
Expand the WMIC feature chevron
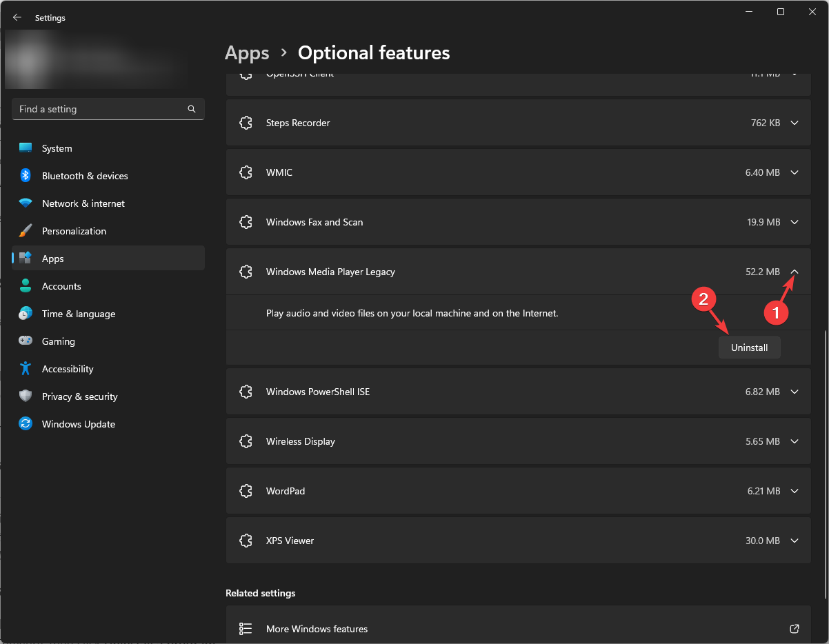point(795,172)
